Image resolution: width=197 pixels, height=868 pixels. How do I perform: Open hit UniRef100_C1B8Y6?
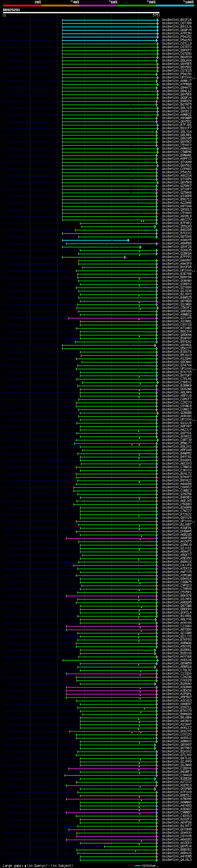pyautogui.click(x=177, y=769)
